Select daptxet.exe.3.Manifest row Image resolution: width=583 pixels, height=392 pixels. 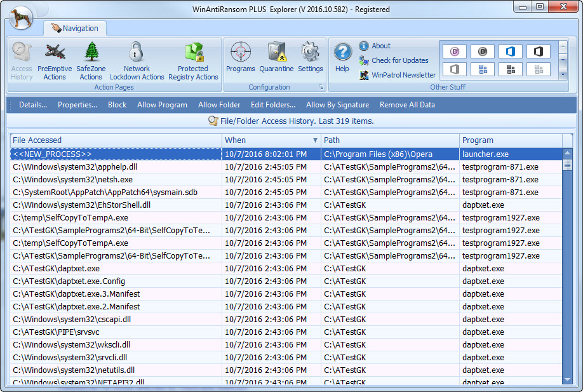click(286, 294)
